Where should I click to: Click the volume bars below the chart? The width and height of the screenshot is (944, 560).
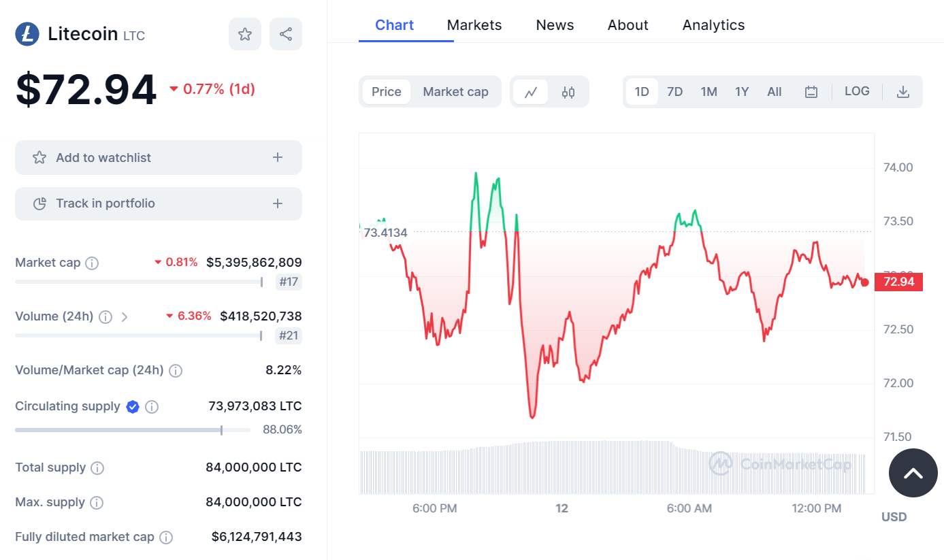pos(613,468)
